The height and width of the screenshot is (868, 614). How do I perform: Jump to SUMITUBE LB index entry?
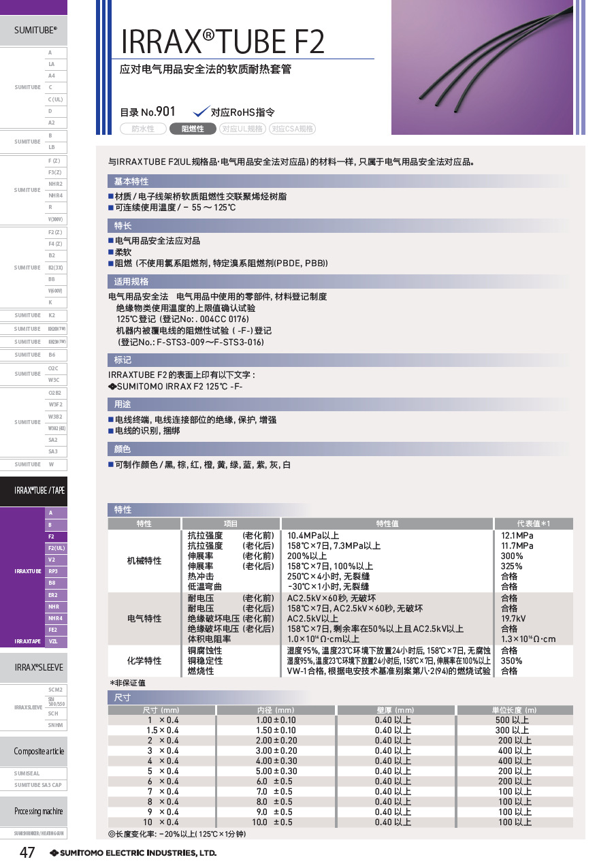(56, 147)
